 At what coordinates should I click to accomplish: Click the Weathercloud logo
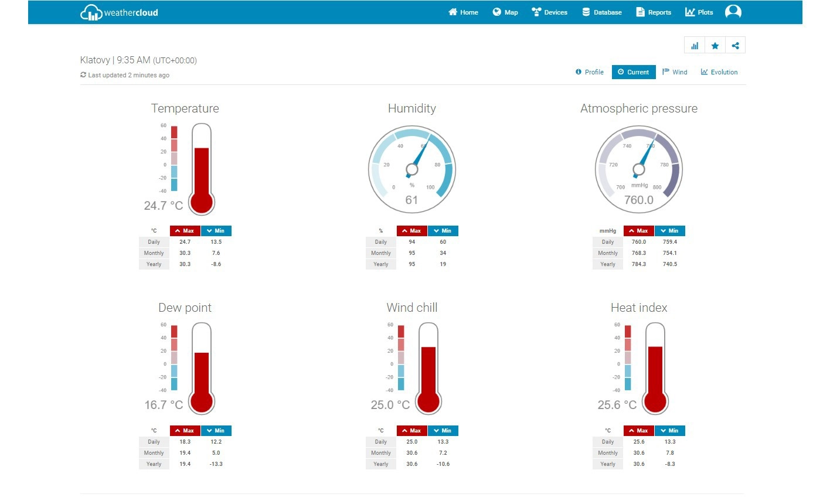[119, 12]
